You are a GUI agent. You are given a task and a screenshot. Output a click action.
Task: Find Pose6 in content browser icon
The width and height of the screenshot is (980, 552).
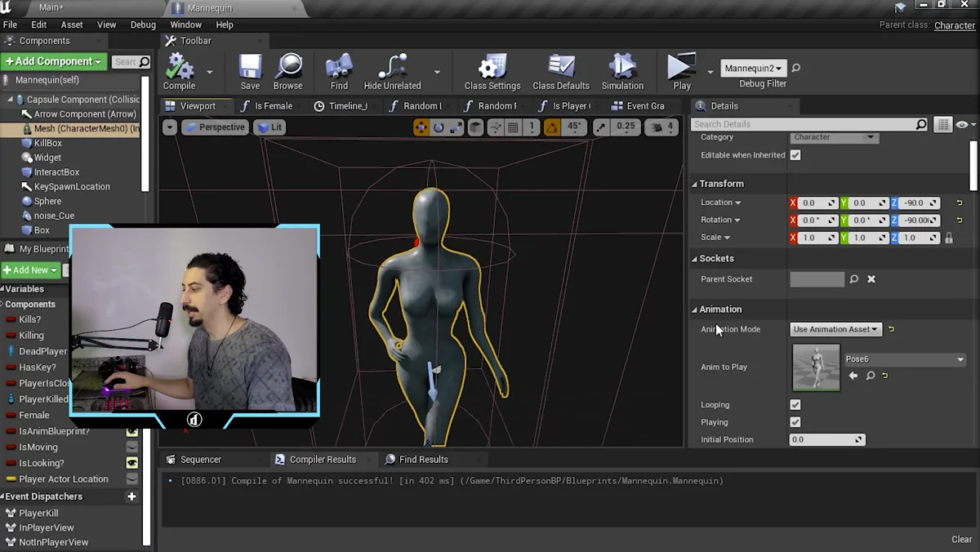pos(871,376)
